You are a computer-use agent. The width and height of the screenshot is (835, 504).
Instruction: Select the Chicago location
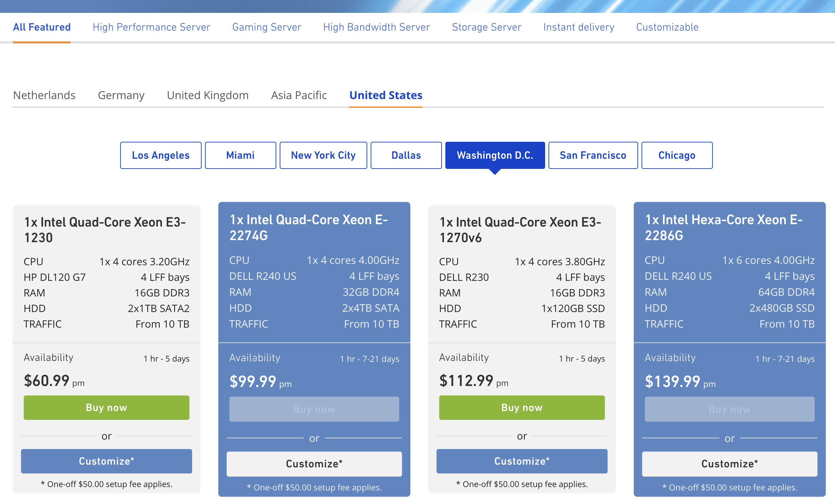tap(677, 155)
